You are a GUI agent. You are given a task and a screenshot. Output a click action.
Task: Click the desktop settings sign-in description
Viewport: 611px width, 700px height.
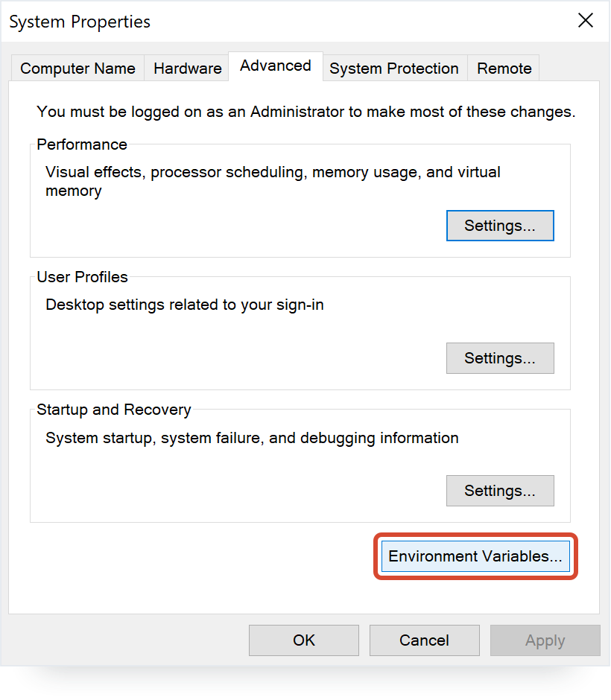(x=184, y=305)
